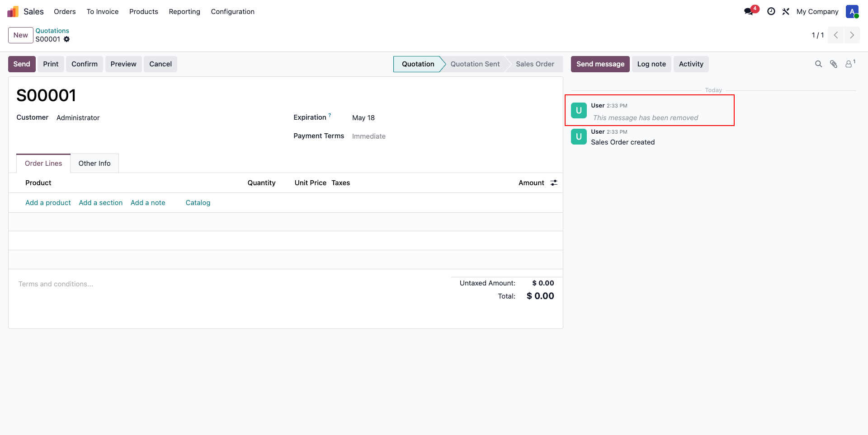The width and height of the screenshot is (868, 435).
Task: Switch to the Other Info tab
Action: tap(94, 164)
